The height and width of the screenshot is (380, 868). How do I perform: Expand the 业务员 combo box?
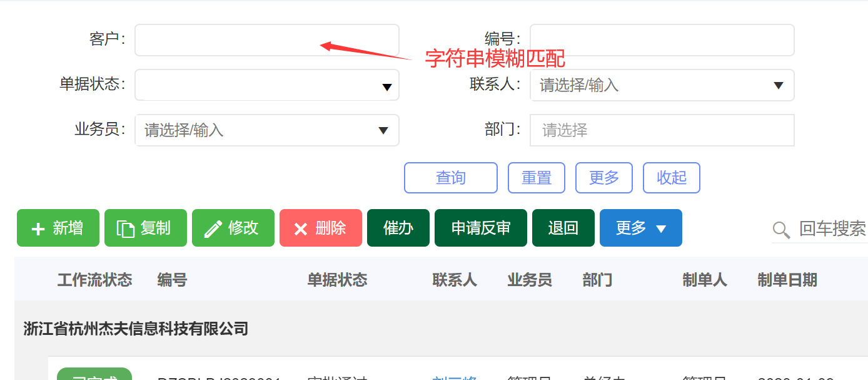point(383,130)
